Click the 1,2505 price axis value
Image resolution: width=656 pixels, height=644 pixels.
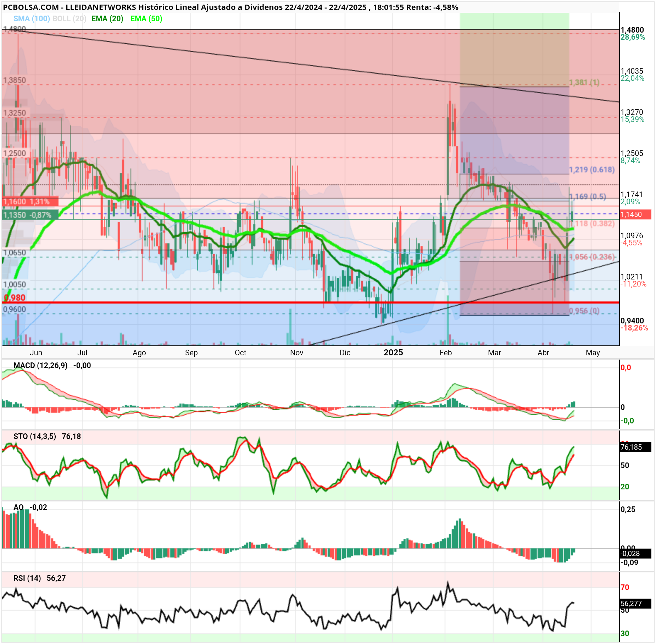coord(632,153)
